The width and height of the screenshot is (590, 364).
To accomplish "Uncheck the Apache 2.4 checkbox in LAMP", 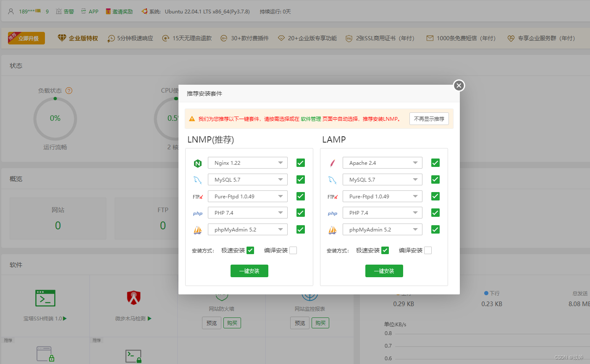I will point(435,163).
